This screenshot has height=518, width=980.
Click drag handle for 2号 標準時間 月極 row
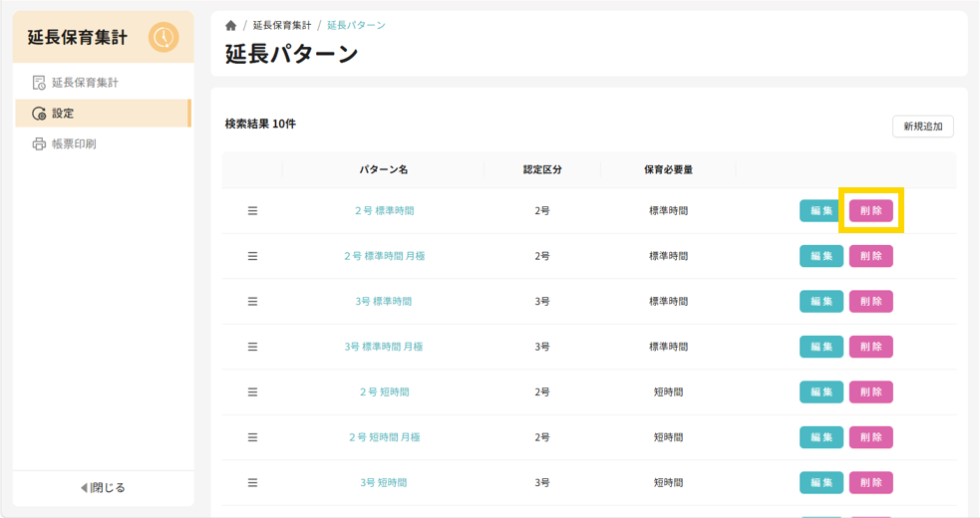pos(252,256)
